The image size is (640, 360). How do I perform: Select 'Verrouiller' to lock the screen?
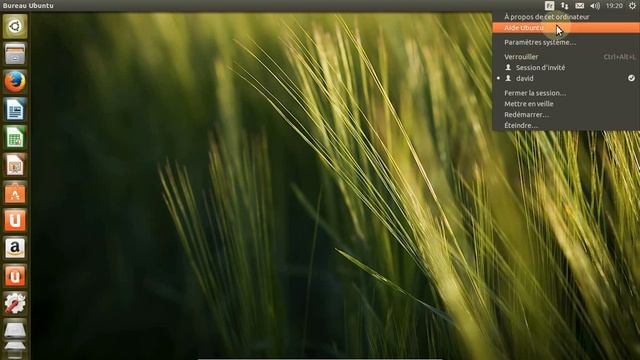pos(566,57)
